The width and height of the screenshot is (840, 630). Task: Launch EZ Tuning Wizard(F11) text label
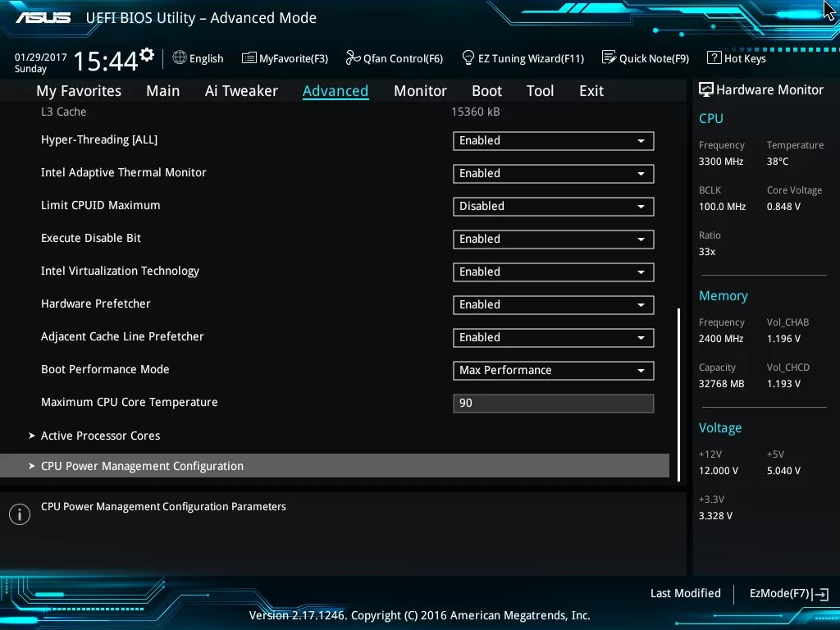click(531, 58)
